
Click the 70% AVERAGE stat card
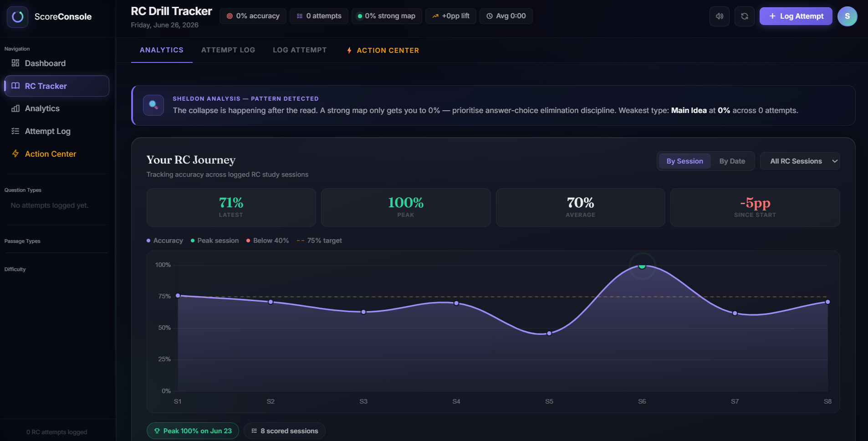[581, 208]
